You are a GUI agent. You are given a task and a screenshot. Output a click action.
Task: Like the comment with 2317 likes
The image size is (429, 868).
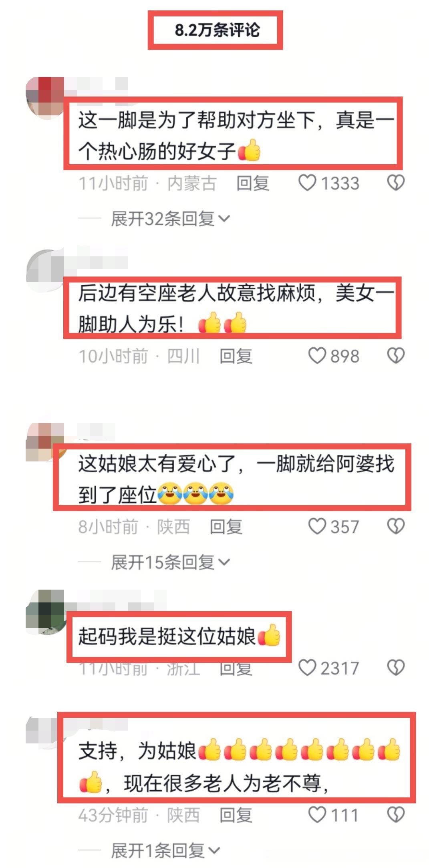[308, 668]
